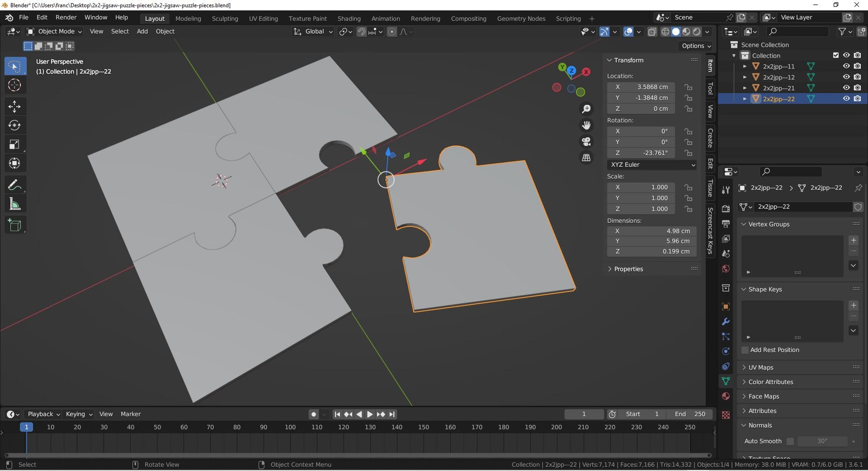Switch to Geometry Nodes workspace
Image resolution: width=868 pixels, height=471 pixels.
tap(521, 19)
